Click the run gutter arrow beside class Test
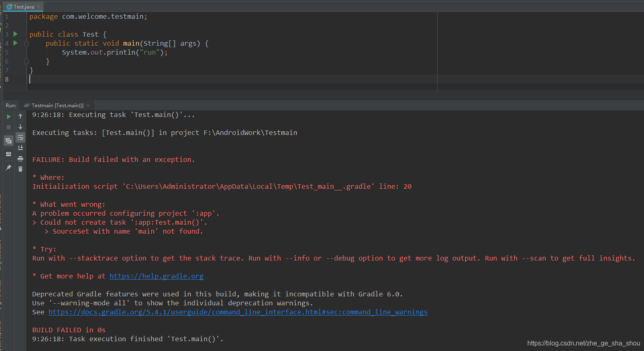The height and width of the screenshot is (351, 644). pyautogui.click(x=15, y=34)
